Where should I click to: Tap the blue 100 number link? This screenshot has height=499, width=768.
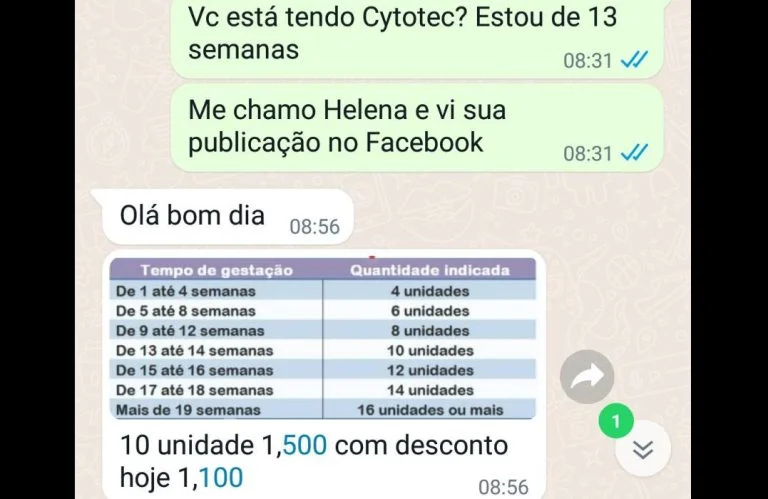click(221, 477)
